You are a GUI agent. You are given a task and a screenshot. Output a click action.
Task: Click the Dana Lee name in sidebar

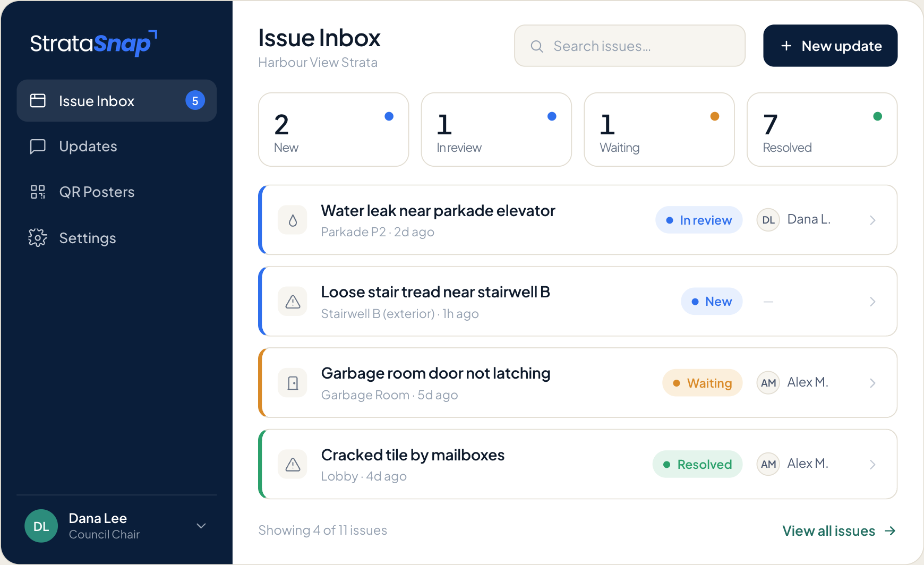98,518
